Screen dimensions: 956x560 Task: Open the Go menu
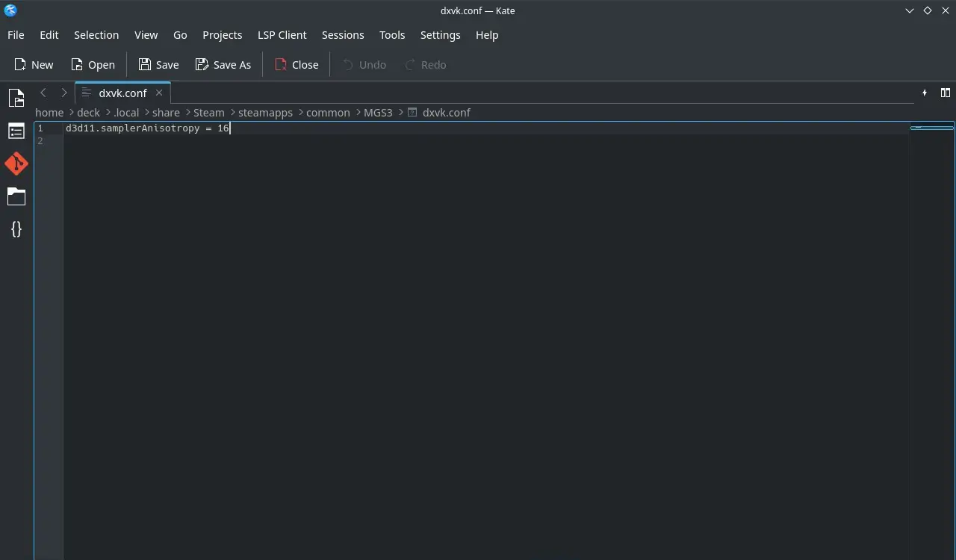pos(180,35)
